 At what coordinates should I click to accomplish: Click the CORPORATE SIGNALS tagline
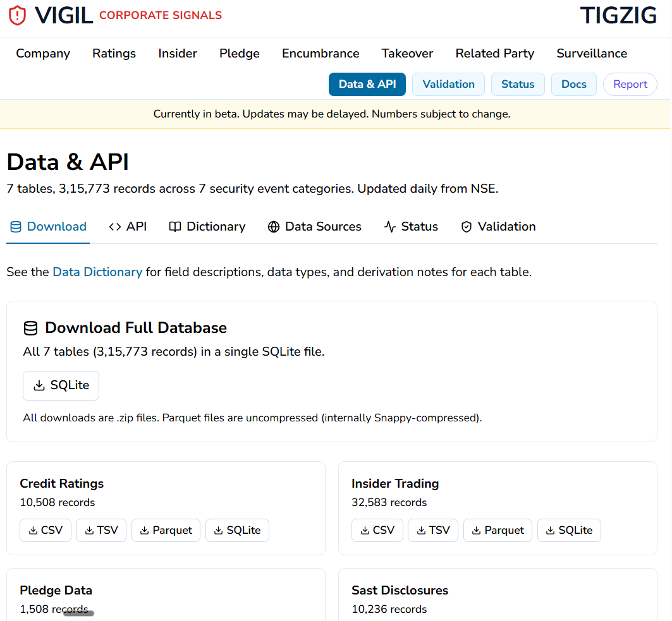pyautogui.click(x=161, y=15)
